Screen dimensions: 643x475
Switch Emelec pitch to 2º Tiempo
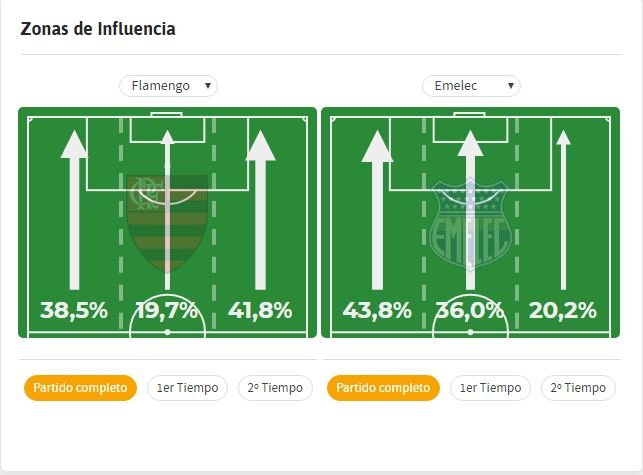pyautogui.click(x=578, y=388)
